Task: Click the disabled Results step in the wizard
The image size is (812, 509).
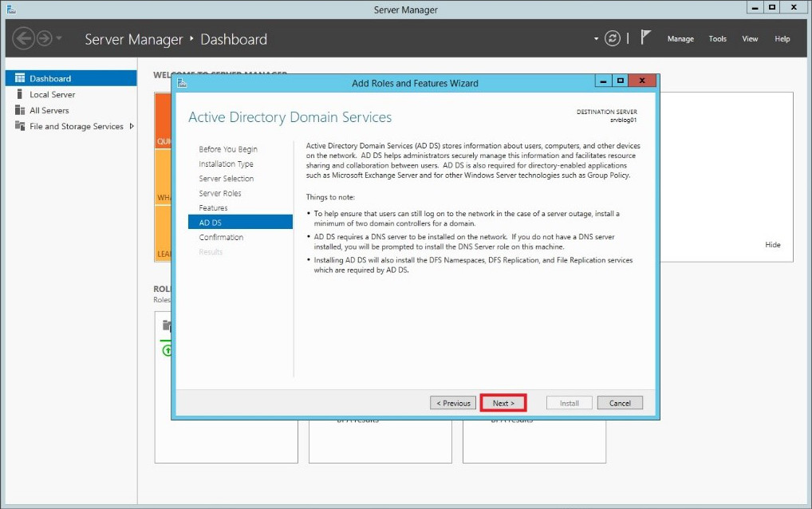Action: coord(211,251)
